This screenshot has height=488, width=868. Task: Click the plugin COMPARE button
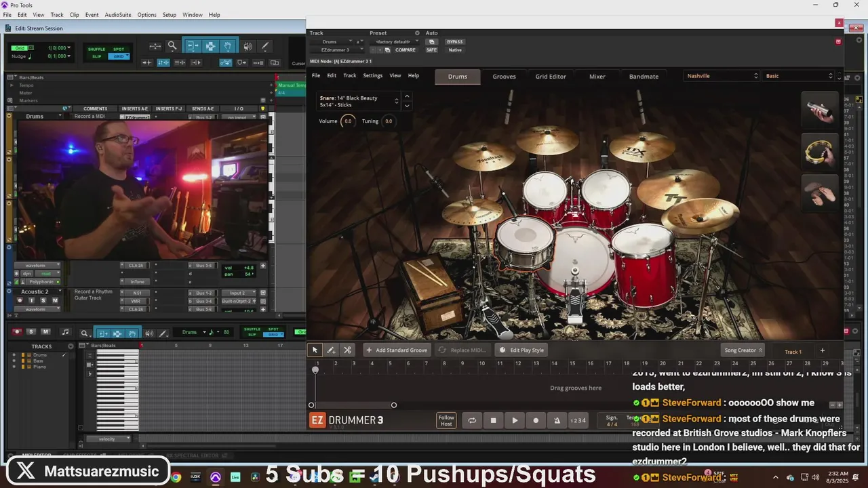406,49
